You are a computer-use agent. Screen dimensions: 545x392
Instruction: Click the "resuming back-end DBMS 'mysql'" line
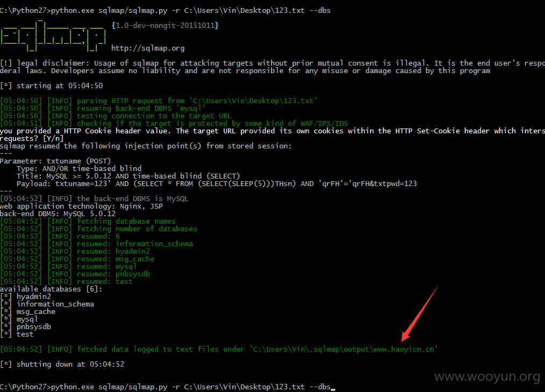(x=103, y=109)
